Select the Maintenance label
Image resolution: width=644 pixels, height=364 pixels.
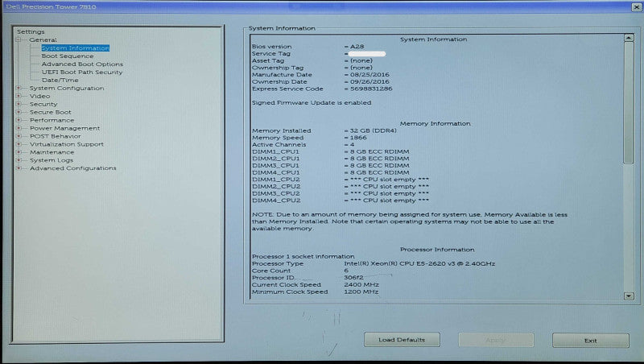(x=52, y=152)
